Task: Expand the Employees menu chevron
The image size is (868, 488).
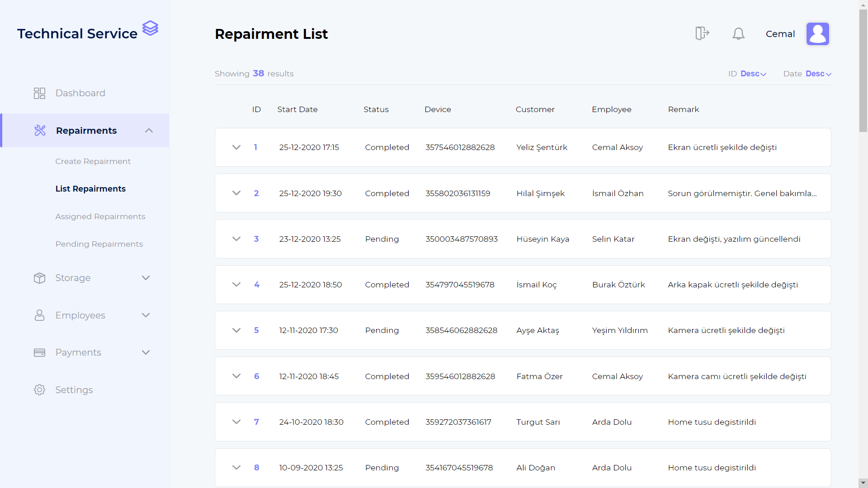Action: pyautogui.click(x=146, y=315)
